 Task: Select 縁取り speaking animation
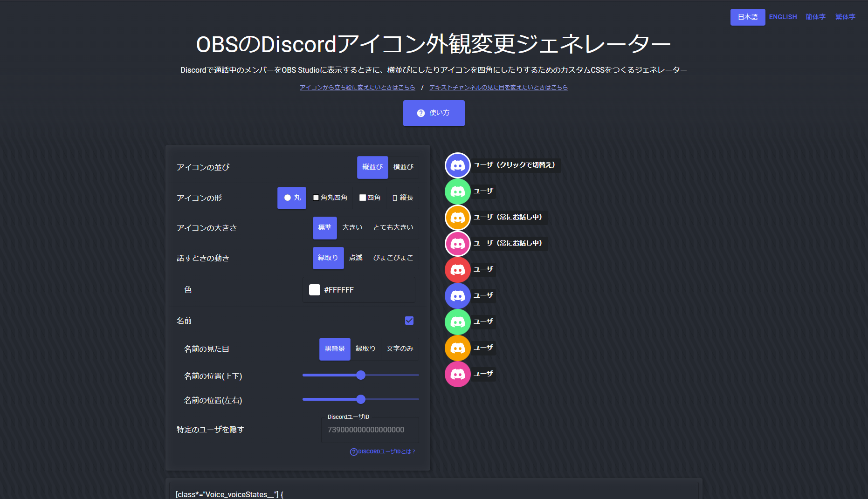click(x=328, y=258)
